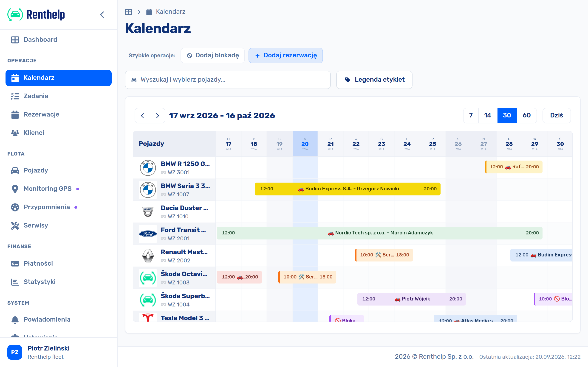
Task: Open yellow Budim Express reservation bar
Action: point(348,189)
